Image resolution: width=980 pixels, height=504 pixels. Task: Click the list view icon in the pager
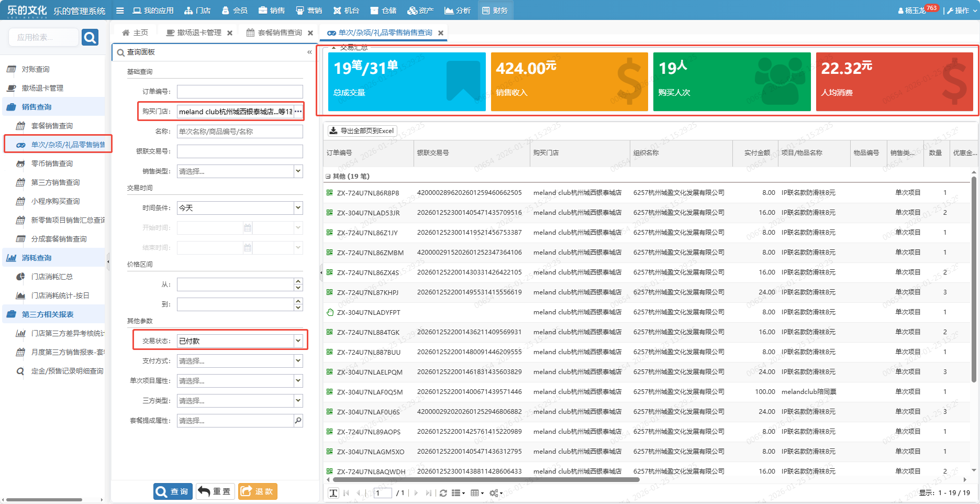pos(457,493)
